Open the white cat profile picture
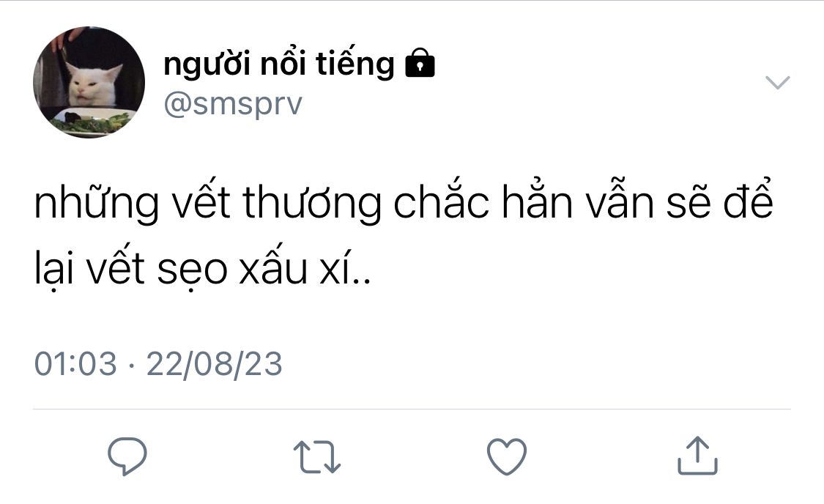The height and width of the screenshot is (504, 824). pyautogui.click(x=89, y=83)
